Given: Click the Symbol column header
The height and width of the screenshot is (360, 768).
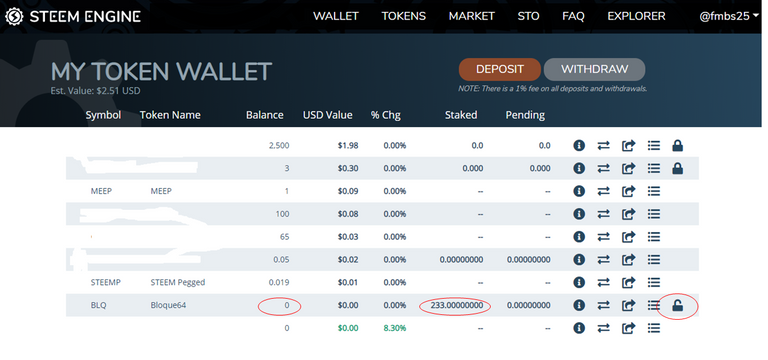Looking at the screenshot, I should pyautogui.click(x=103, y=115).
